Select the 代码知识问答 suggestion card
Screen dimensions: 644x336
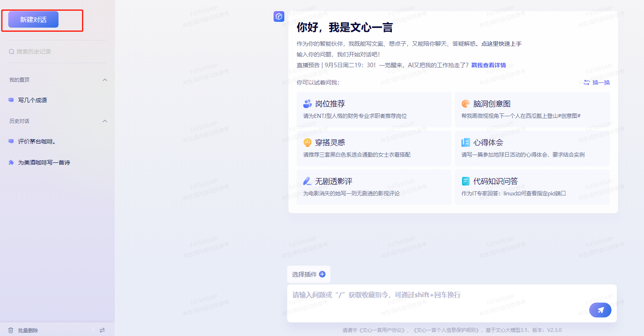tap(532, 187)
